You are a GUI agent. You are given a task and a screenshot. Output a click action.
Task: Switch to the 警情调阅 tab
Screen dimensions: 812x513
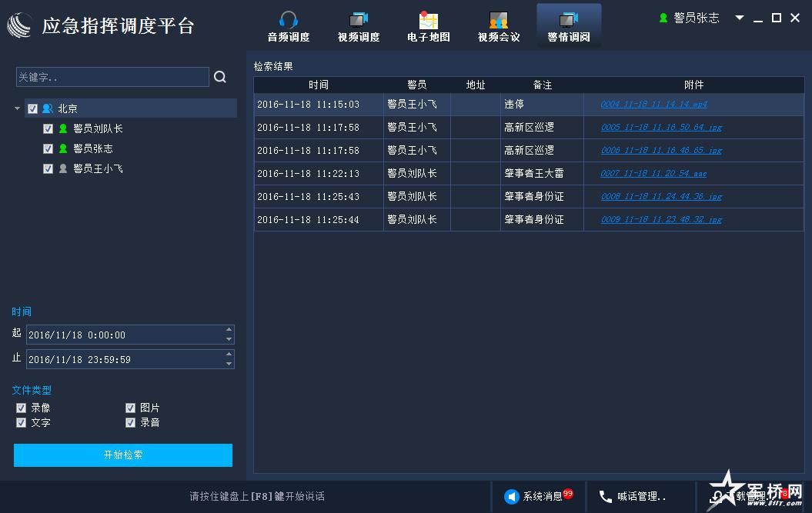coord(569,26)
